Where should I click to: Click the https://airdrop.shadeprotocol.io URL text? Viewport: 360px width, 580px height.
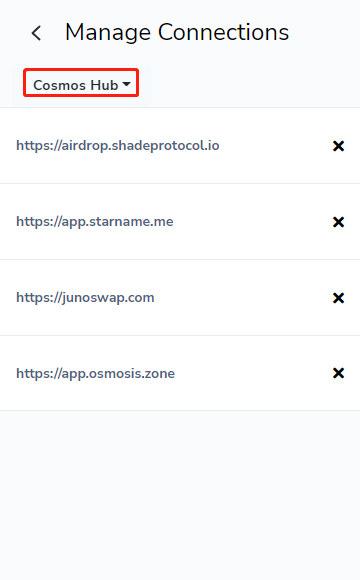coord(118,146)
